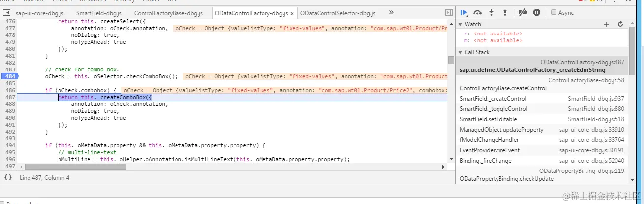
Task: Refresh the watch expressions
Action: (x=620, y=24)
